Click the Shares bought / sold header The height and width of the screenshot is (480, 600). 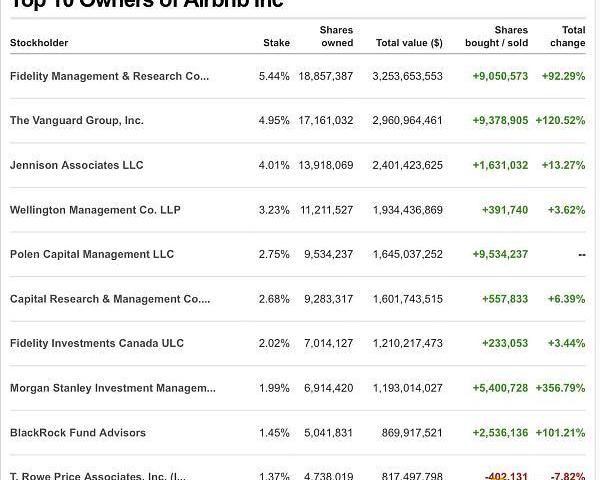(497, 37)
